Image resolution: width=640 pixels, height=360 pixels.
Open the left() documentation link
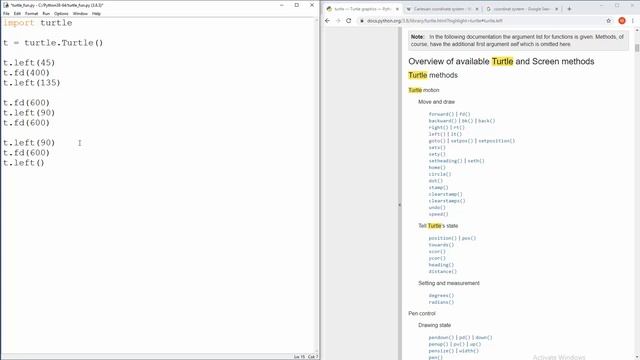[x=437, y=134]
